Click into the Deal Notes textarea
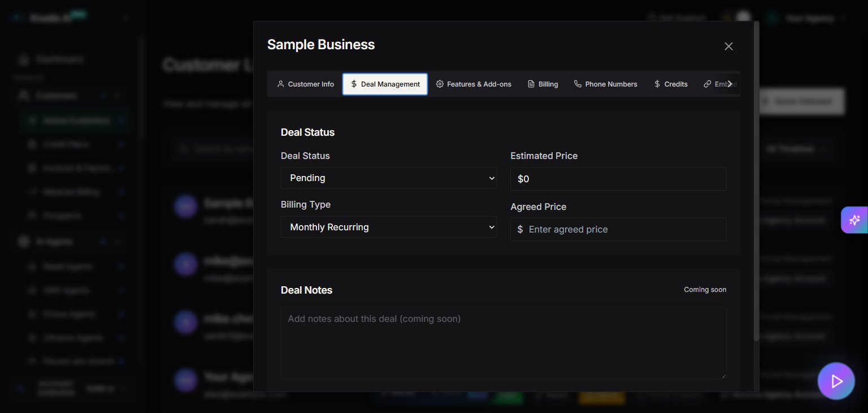Viewport: 868px width, 413px height. pyautogui.click(x=504, y=343)
